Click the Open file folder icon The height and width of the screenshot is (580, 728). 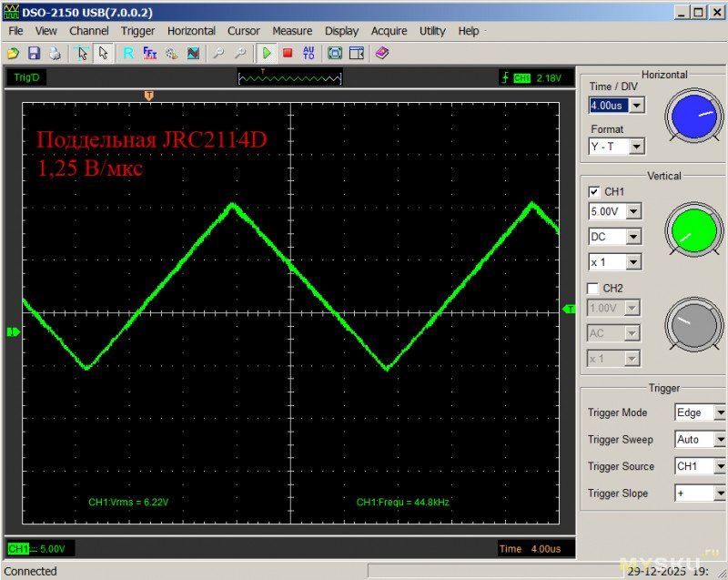[x=14, y=54]
